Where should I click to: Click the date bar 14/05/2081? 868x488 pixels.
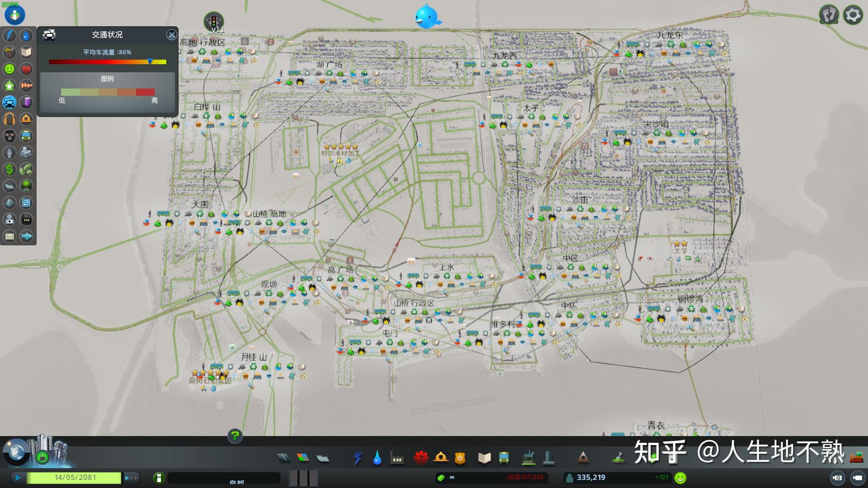click(74, 477)
